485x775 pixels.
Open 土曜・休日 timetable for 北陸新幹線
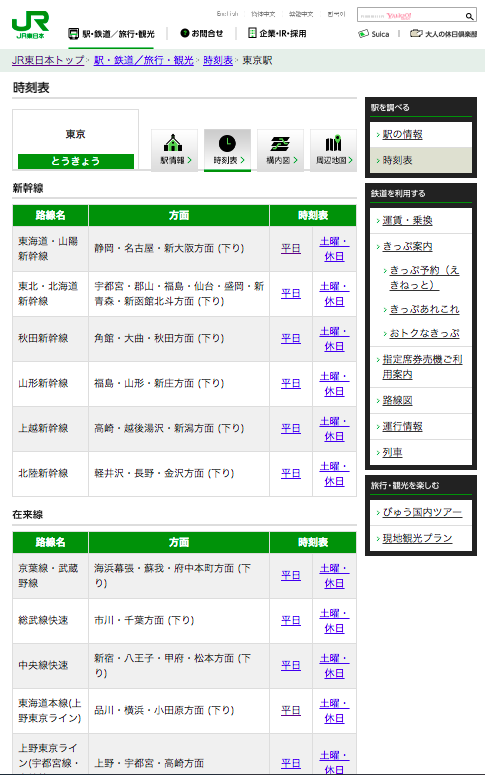pyautogui.click(x=334, y=474)
